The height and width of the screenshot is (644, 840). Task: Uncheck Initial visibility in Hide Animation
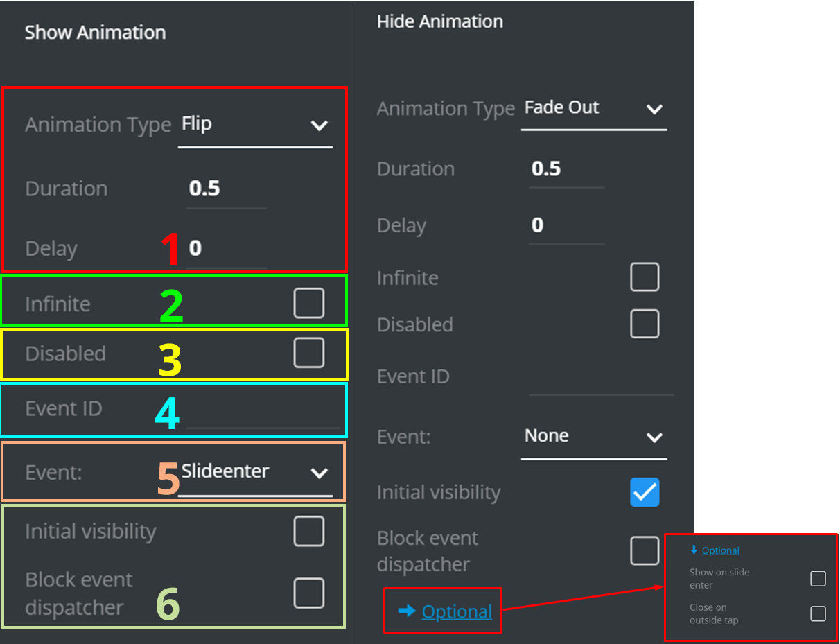[644, 492]
